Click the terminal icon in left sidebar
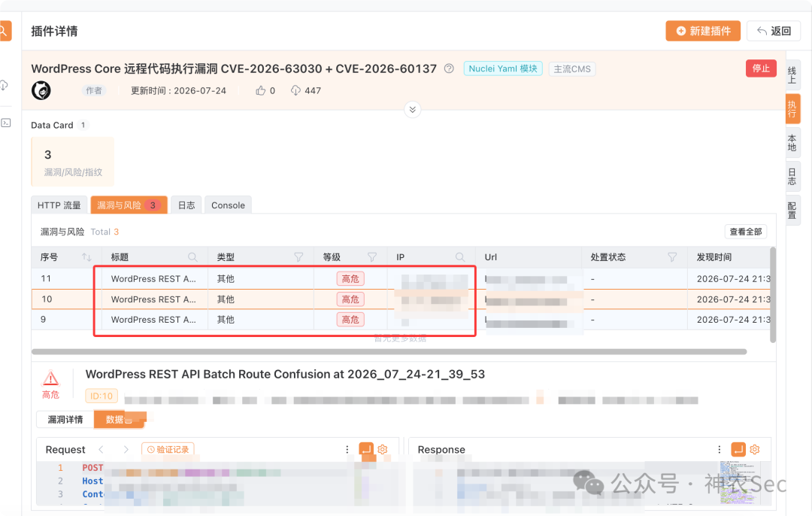The height and width of the screenshot is (516, 812). 5,123
